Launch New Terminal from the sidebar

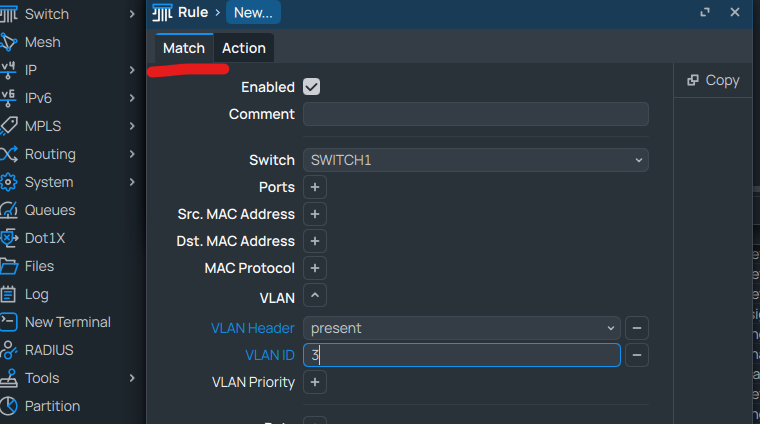click(x=10, y=322)
